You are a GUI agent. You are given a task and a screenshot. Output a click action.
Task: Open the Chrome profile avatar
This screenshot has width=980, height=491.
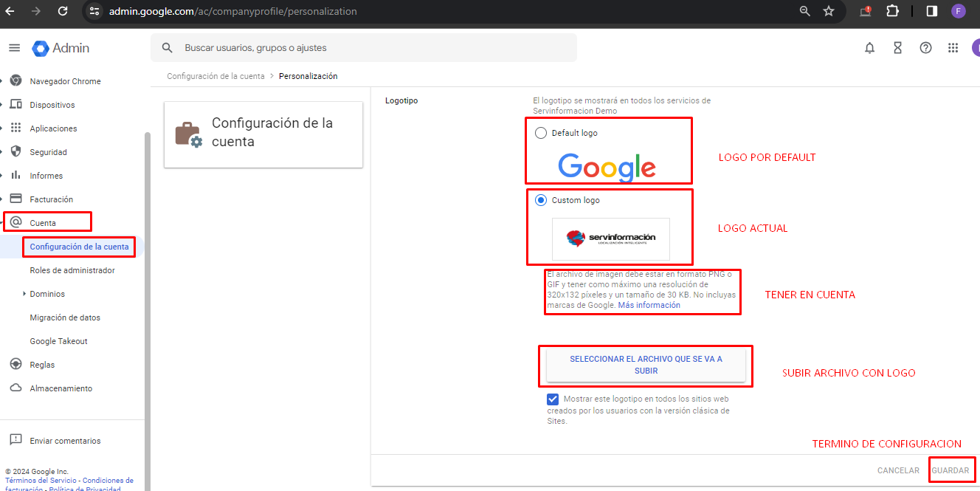tap(958, 11)
